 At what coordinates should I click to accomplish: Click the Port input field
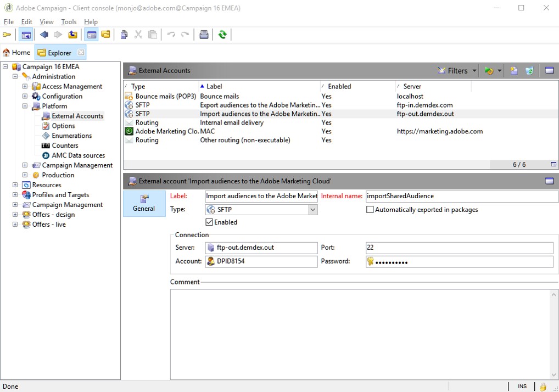point(460,247)
